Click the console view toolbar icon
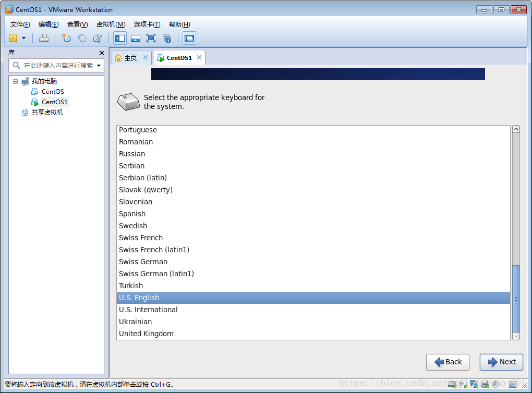Image resolution: width=532 pixels, height=393 pixels. [189, 38]
